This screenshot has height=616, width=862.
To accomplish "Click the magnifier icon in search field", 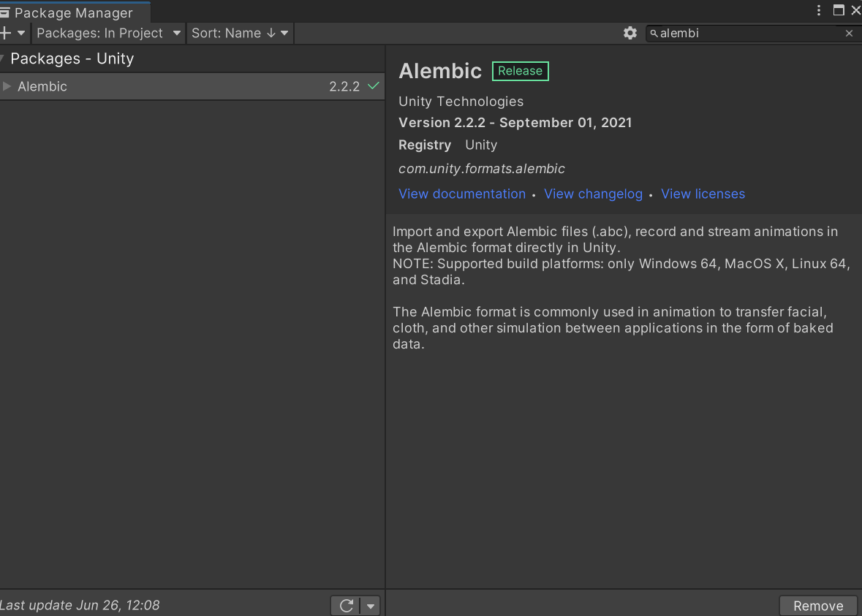I will pyautogui.click(x=654, y=34).
